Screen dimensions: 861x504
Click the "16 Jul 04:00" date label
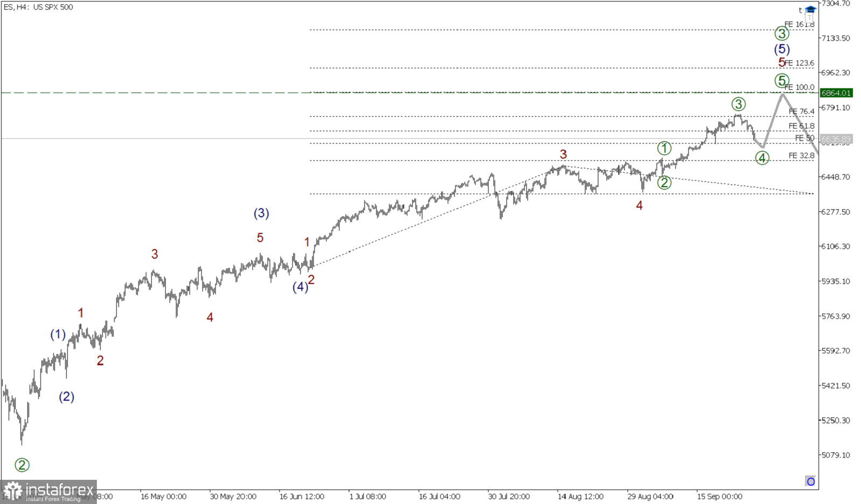coord(440,496)
